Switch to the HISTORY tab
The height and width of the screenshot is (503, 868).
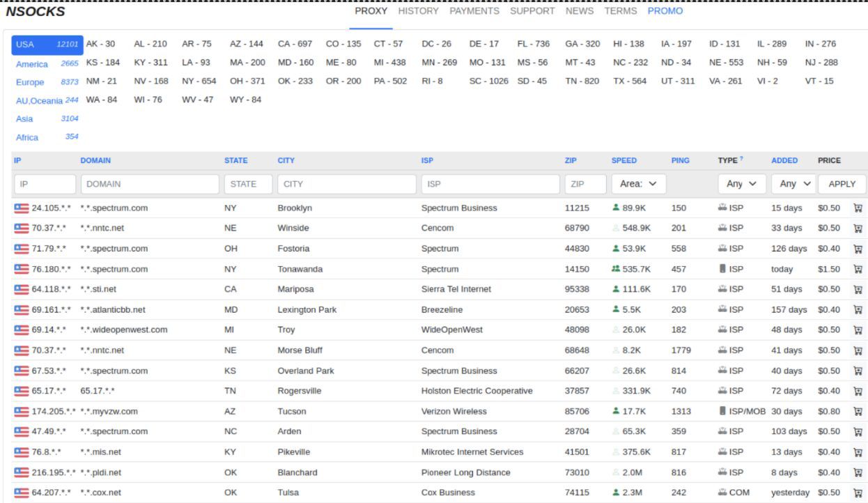[x=418, y=11]
